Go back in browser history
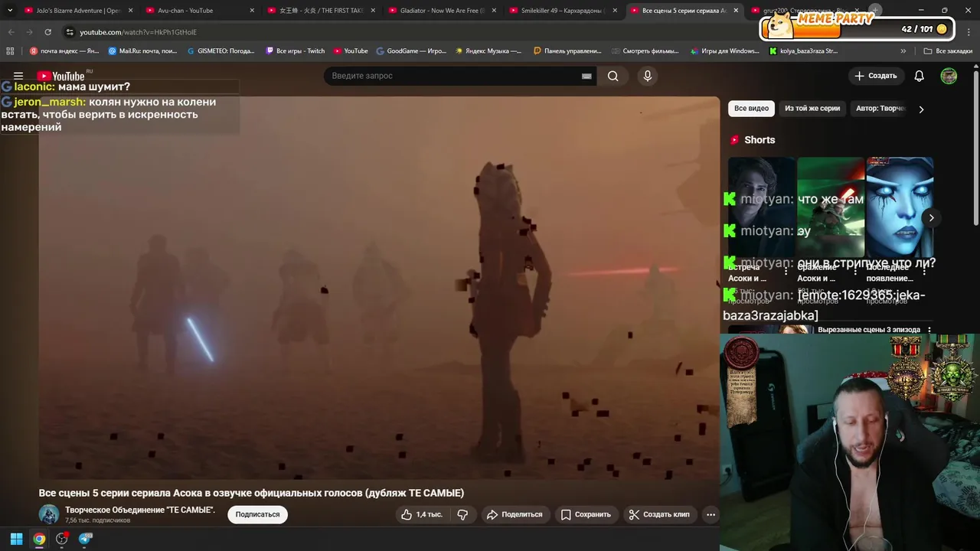The height and width of the screenshot is (551, 980). [x=11, y=32]
